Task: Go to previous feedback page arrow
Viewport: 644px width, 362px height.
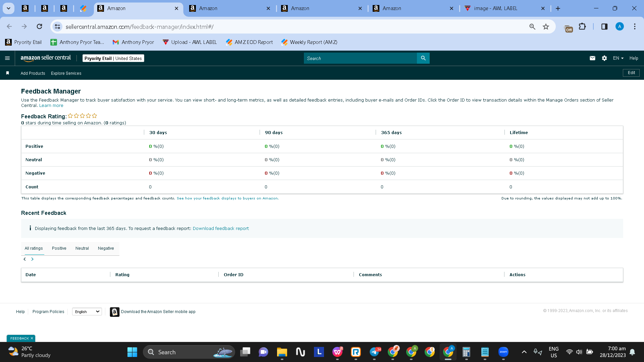Action: tap(24, 259)
